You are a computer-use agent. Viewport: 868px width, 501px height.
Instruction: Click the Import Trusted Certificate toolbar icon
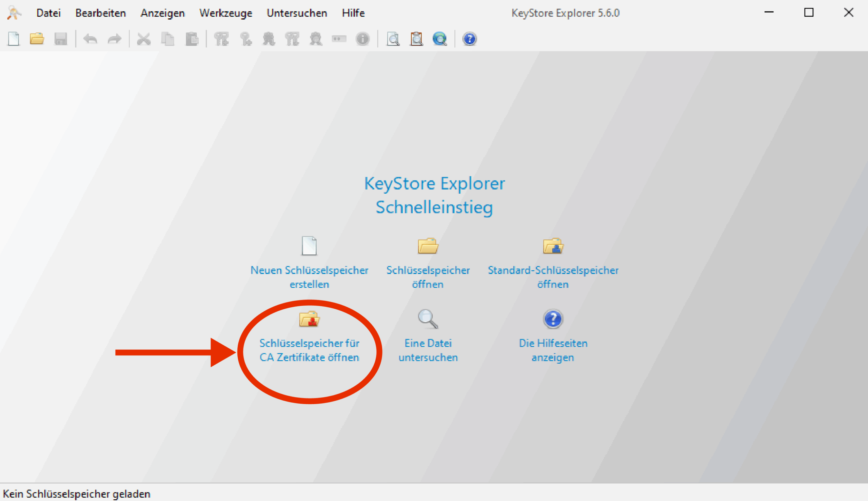(x=269, y=39)
